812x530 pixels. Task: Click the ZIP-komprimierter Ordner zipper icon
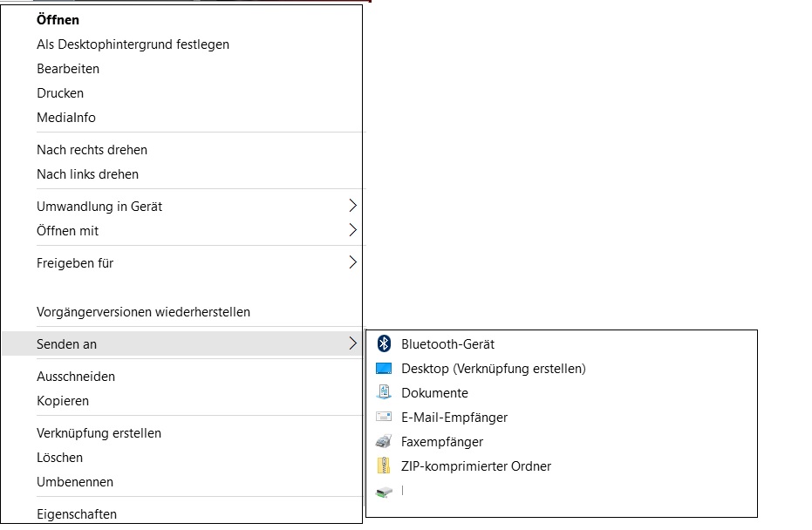tap(384, 465)
